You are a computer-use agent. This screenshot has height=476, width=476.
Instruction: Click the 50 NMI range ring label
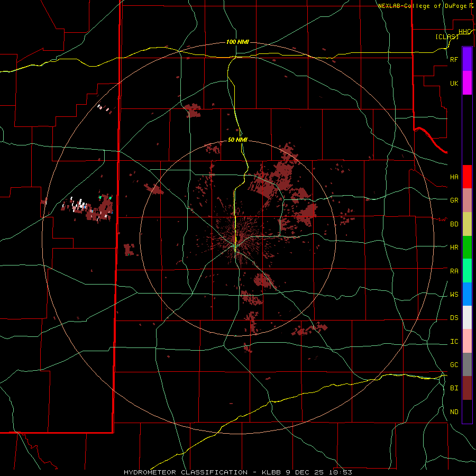click(237, 140)
